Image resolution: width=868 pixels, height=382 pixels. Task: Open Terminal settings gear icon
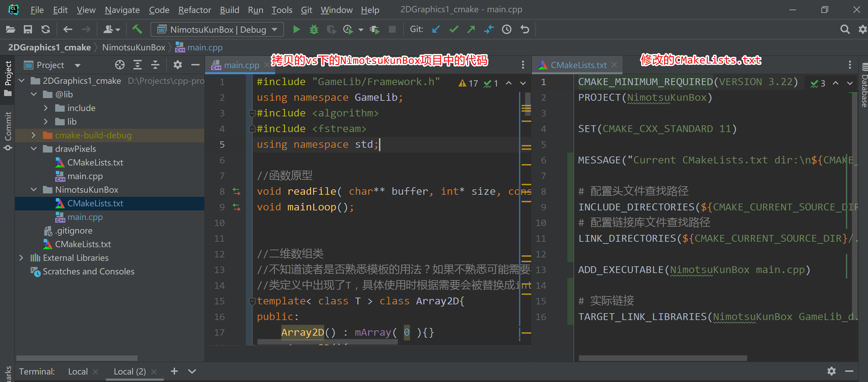point(832,371)
